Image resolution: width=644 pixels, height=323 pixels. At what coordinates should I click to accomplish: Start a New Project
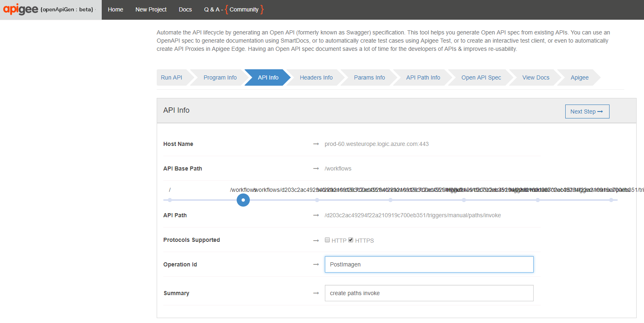pos(151,9)
